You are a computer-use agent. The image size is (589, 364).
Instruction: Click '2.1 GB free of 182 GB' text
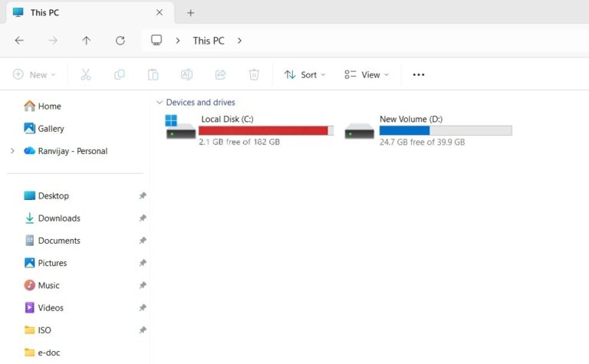[x=239, y=142]
